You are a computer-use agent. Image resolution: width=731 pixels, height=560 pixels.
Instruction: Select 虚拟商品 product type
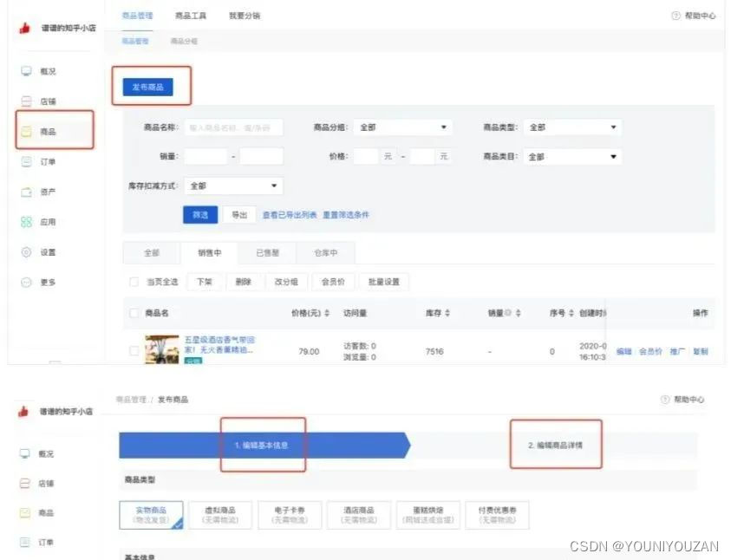click(x=220, y=515)
